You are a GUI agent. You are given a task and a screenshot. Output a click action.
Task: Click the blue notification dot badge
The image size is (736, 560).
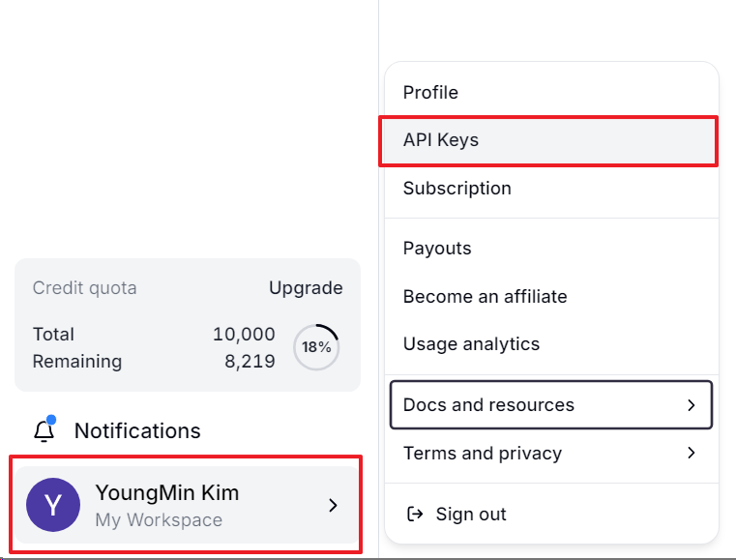(51, 419)
